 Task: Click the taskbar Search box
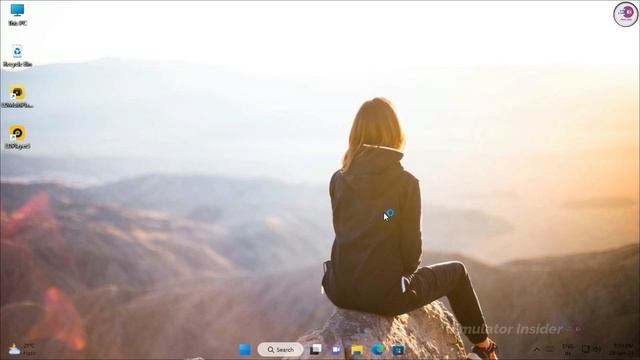coord(280,349)
